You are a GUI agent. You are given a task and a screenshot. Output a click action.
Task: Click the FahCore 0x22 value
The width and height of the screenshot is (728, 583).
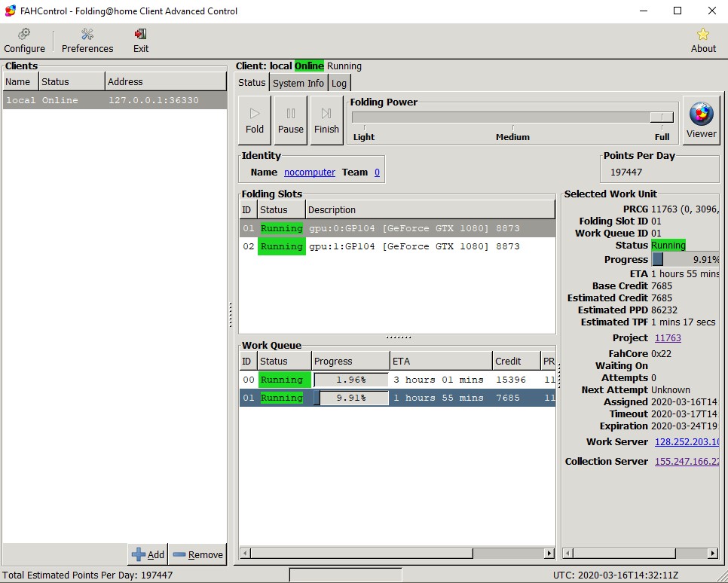click(x=661, y=354)
